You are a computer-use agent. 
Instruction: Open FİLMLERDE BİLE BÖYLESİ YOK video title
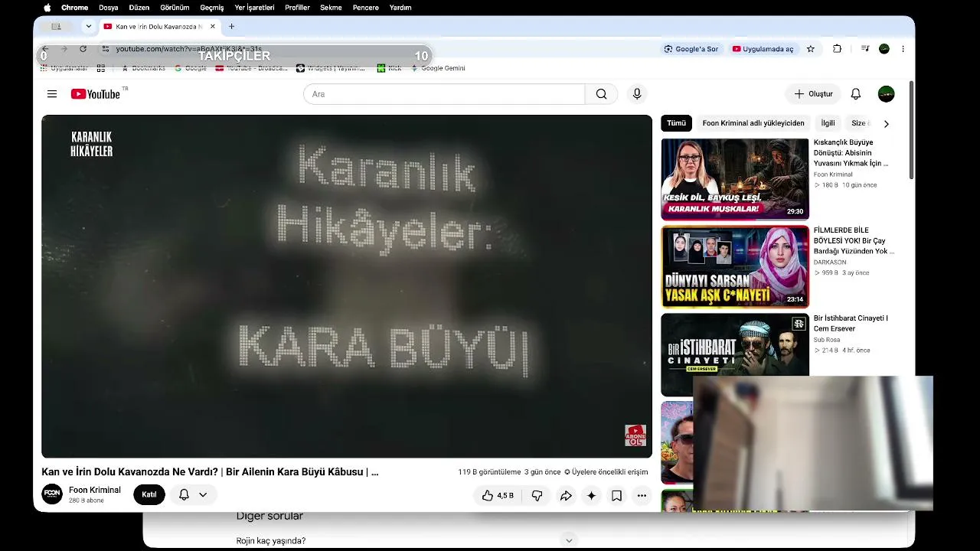click(x=854, y=240)
